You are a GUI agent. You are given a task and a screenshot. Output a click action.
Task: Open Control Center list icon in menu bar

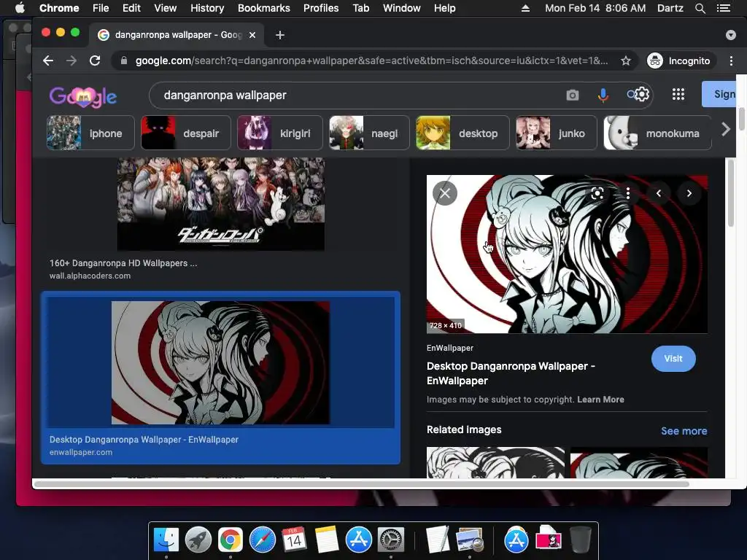pos(724,8)
